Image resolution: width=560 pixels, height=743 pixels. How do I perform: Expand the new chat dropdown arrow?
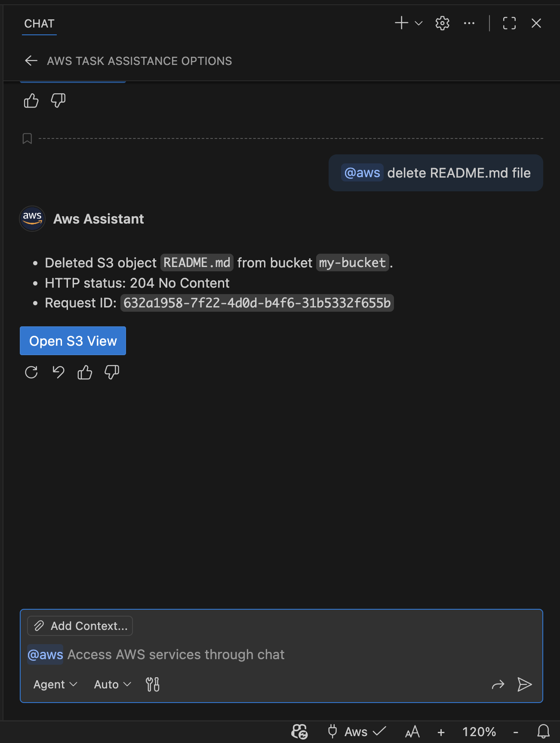[x=418, y=23]
